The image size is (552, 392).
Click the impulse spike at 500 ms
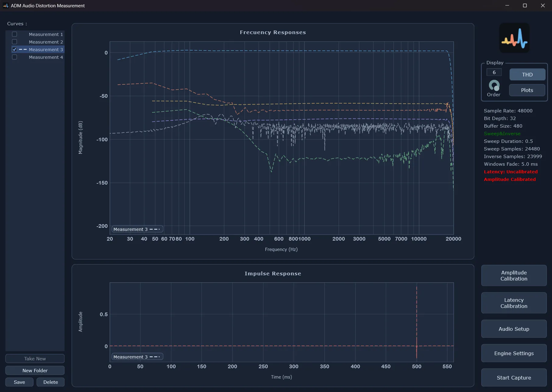[x=417, y=322]
